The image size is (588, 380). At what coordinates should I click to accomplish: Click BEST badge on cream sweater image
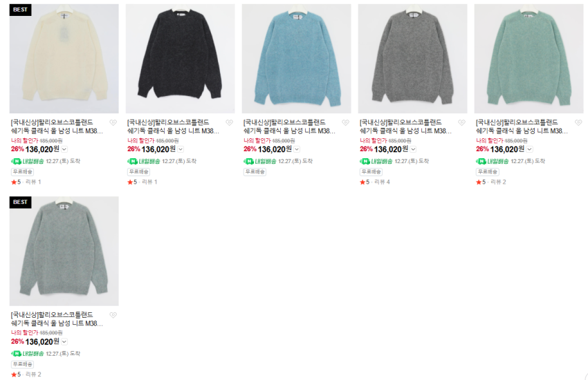(x=20, y=10)
